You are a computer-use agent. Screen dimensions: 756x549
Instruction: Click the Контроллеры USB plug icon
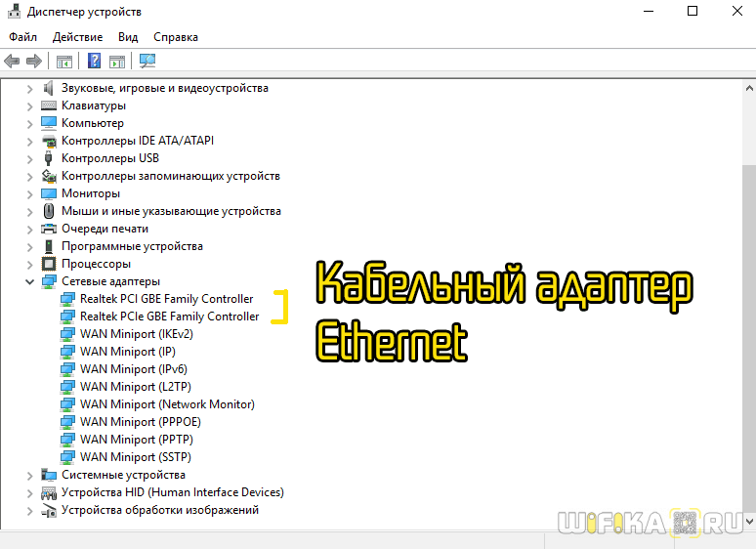pos(48,158)
